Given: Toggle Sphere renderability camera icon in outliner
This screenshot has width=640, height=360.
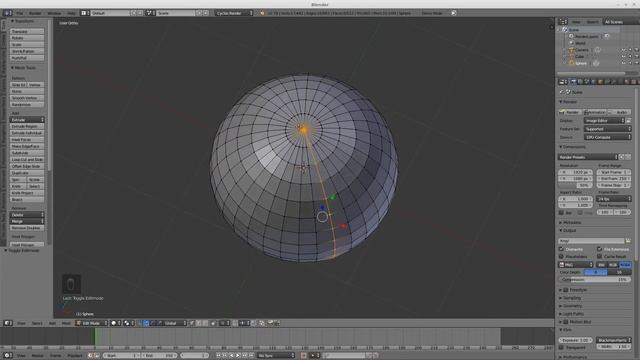Looking at the screenshot, I should point(636,63).
